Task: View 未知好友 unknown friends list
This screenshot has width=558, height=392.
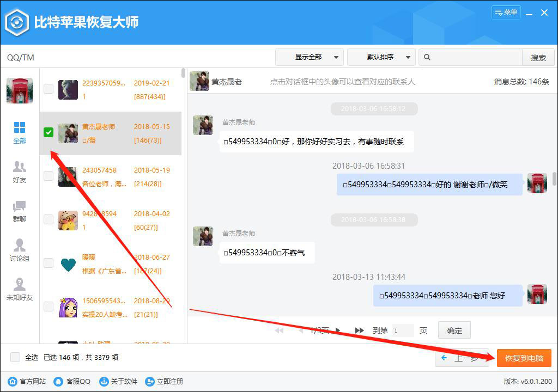Action: tap(20, 290)
